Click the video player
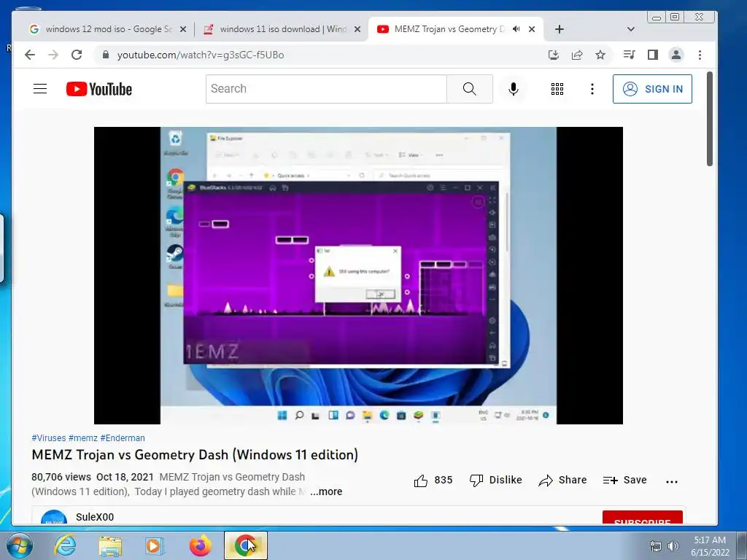This screenshot has width=747, height=560. tap(358, 275)
